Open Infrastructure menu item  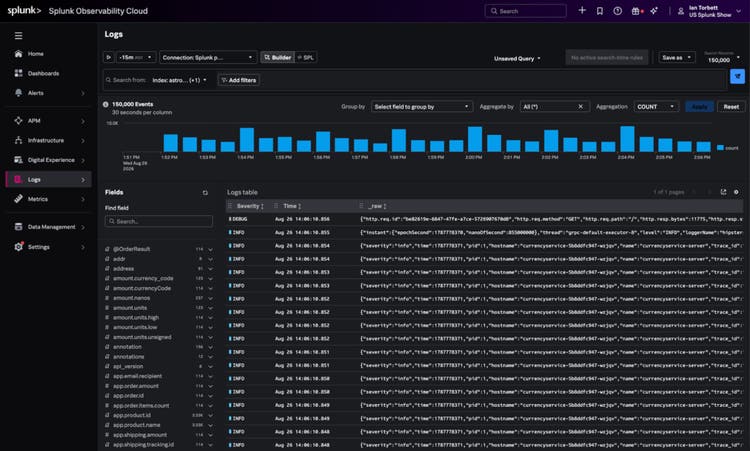click(x=49, y=140)
